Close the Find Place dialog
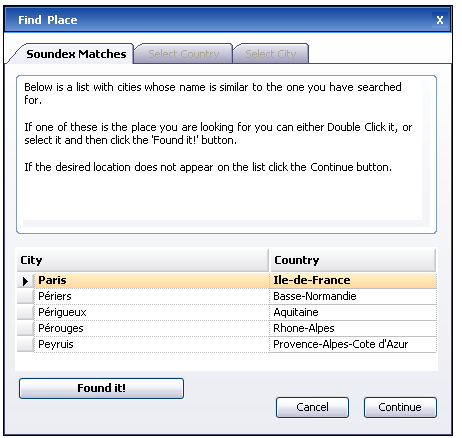 click(440, 20)
